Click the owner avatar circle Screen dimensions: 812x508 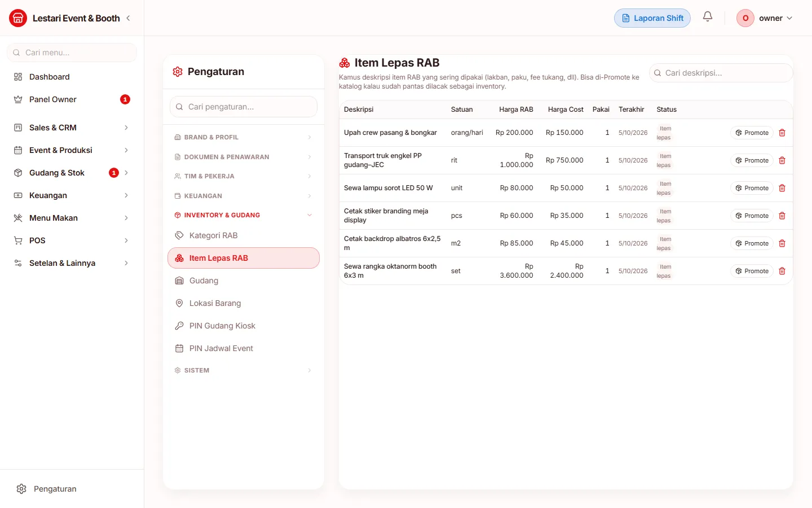745,18
